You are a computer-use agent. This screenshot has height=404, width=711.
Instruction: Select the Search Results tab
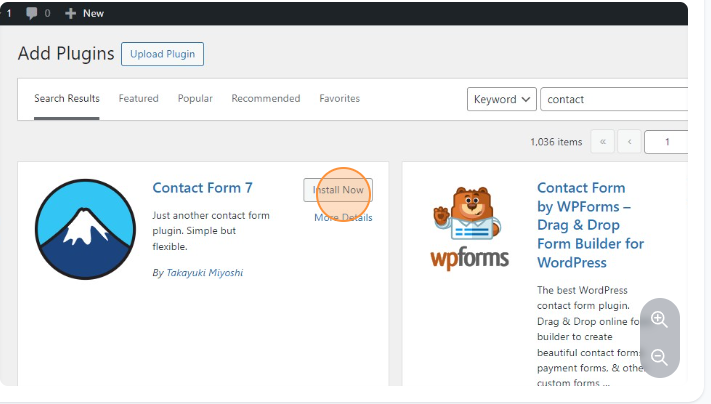(x=66, y=99)
